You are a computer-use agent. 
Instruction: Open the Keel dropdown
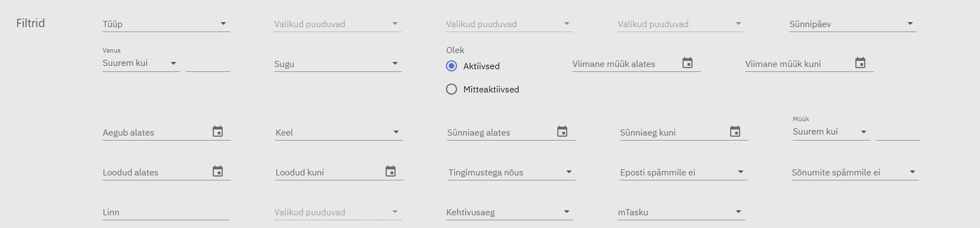click(x=338, y=132)
